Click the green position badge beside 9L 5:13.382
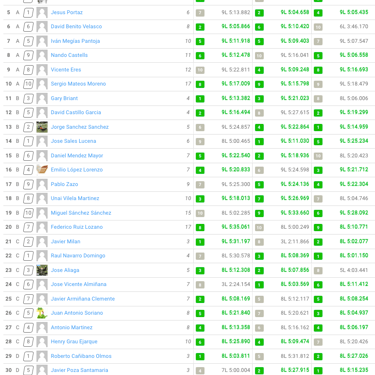The height and width of the screenshot is (375, 375). (200, 99)
